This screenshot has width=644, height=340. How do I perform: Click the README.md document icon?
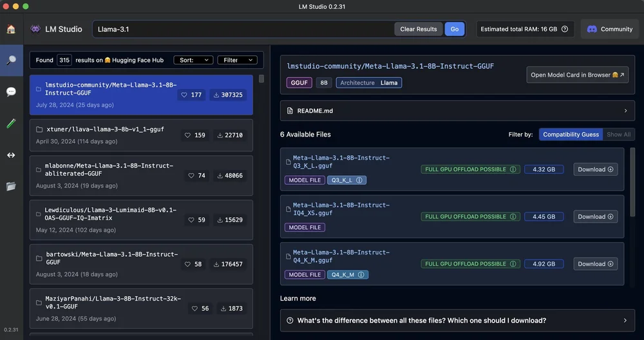point(290,111)
